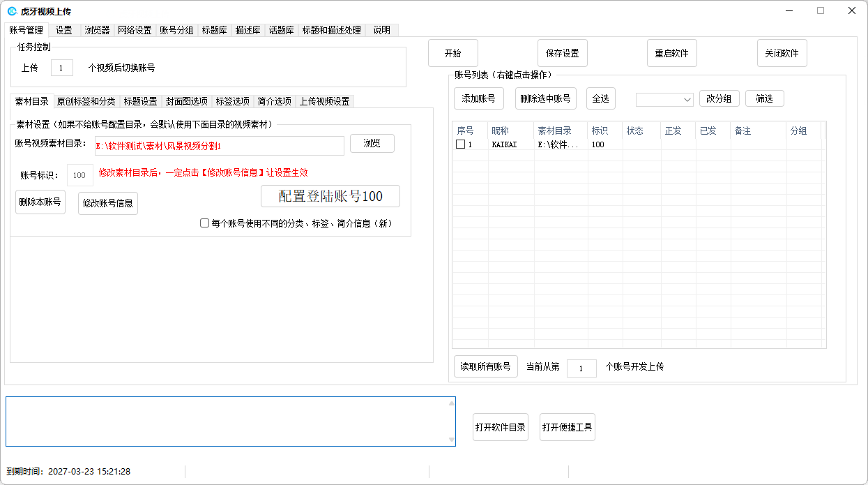868x485 pixels.
Task: Click the log box scrollbar down arrow
Action: click(451, 440)
